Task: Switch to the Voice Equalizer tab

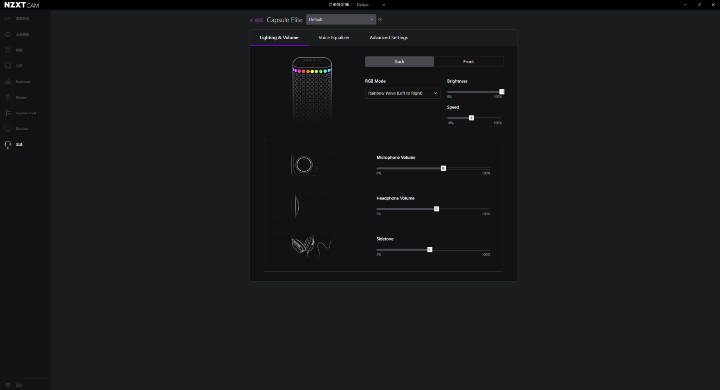Action: 334,38
